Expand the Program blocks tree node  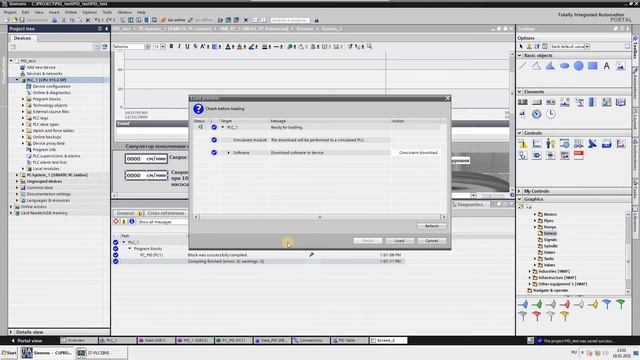pyautogui.click(x=23, y=99)
